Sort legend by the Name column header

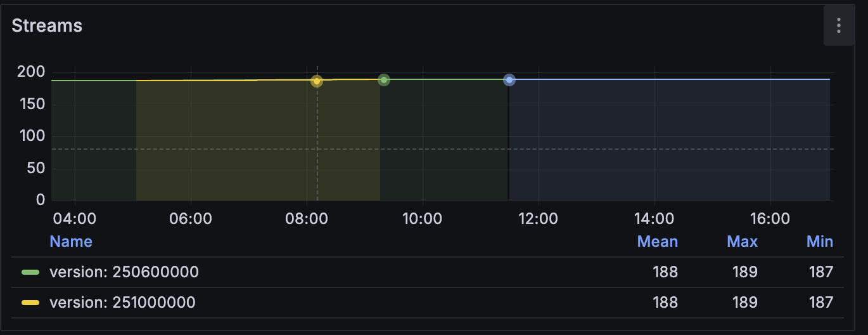[x=71, y=242]
